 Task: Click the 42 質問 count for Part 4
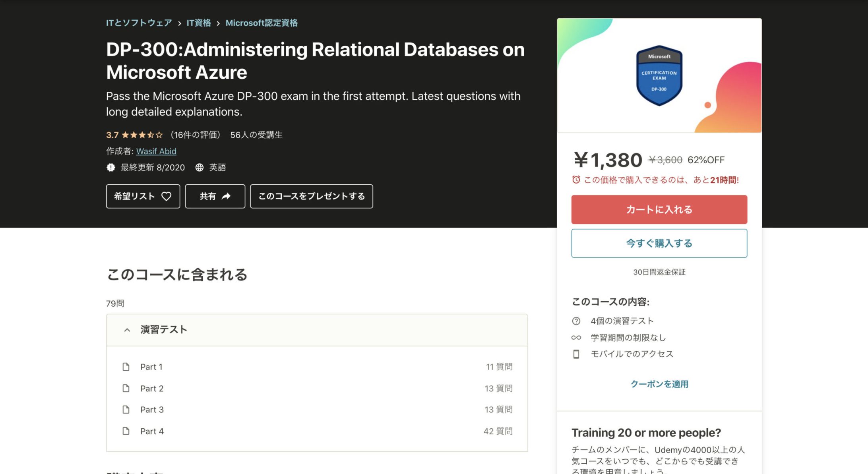(x=498, y=431)
